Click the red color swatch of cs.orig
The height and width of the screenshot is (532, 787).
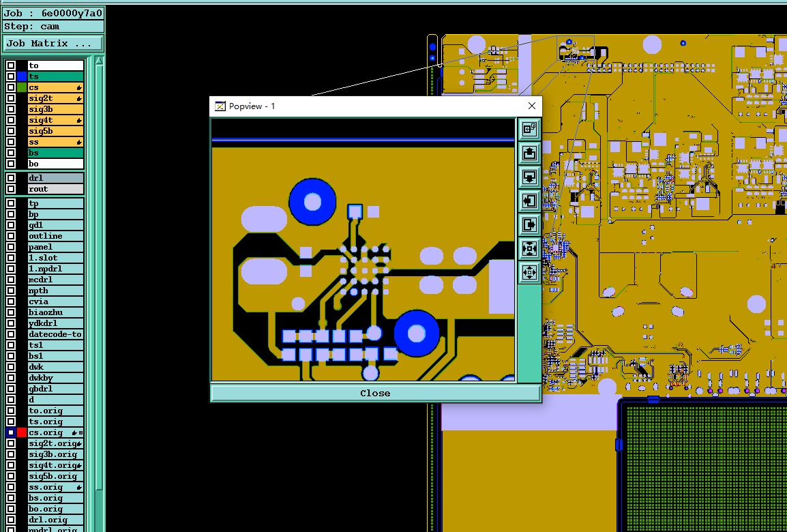(22, 432)
